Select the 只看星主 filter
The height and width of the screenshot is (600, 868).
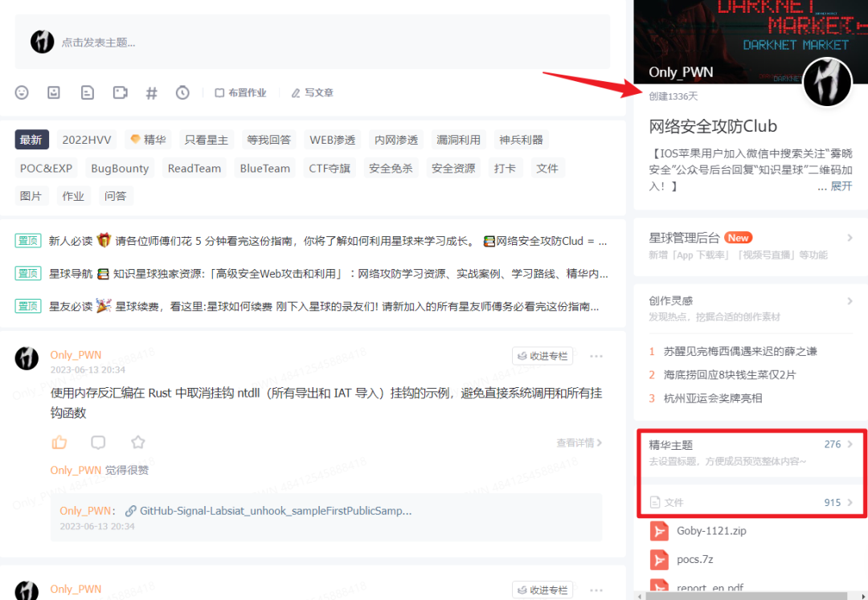[x=207, y=140]
